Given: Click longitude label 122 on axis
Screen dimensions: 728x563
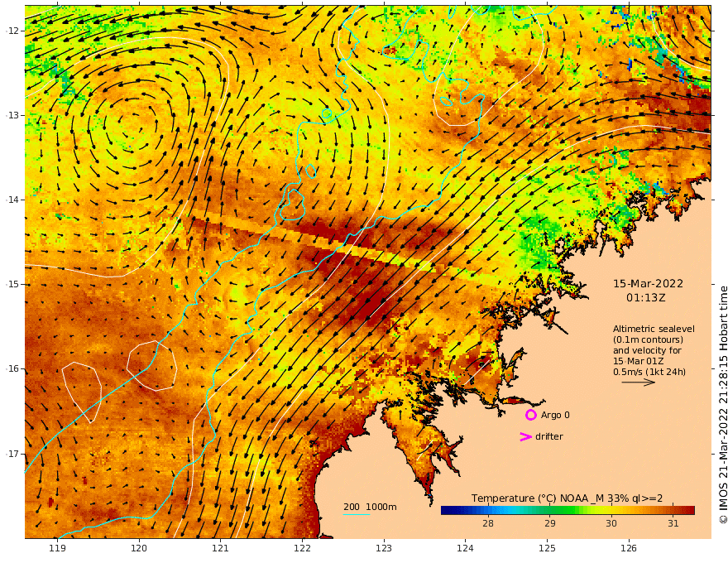Looking at the screenshot, I should (302, 548).
